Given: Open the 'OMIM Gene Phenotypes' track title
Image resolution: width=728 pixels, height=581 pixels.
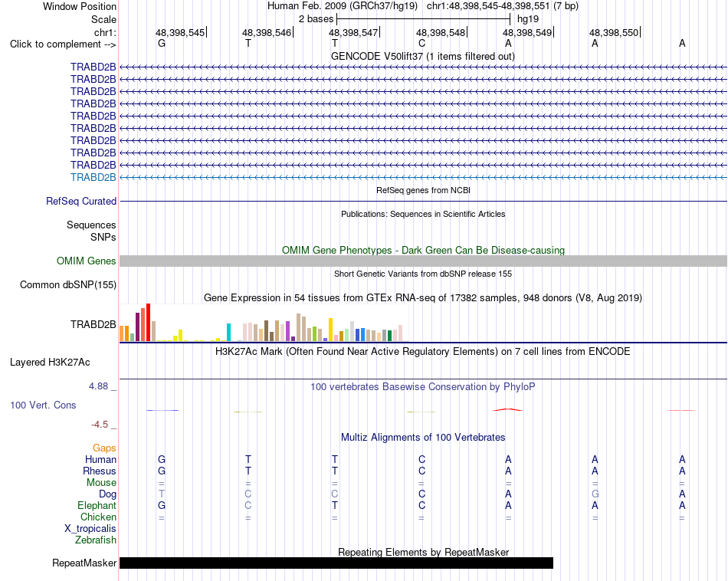Looking at the screenshot, I should coord(423,251).
